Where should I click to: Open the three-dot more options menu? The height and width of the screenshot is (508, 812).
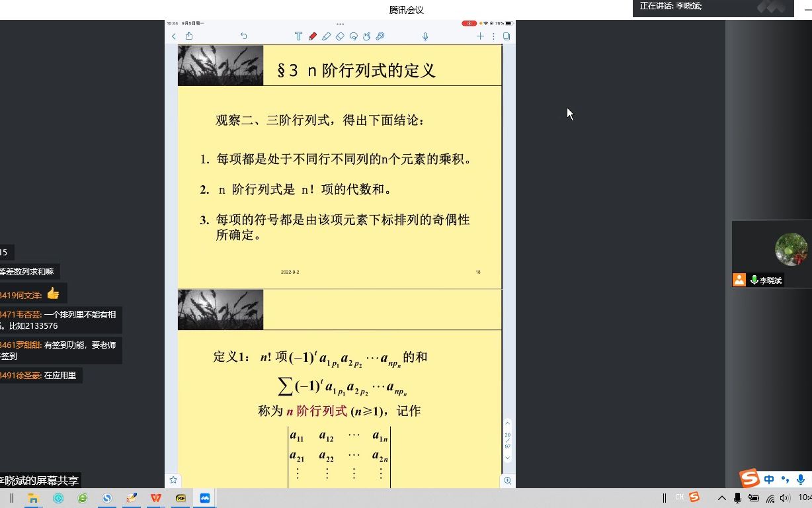tap(494, 36)
